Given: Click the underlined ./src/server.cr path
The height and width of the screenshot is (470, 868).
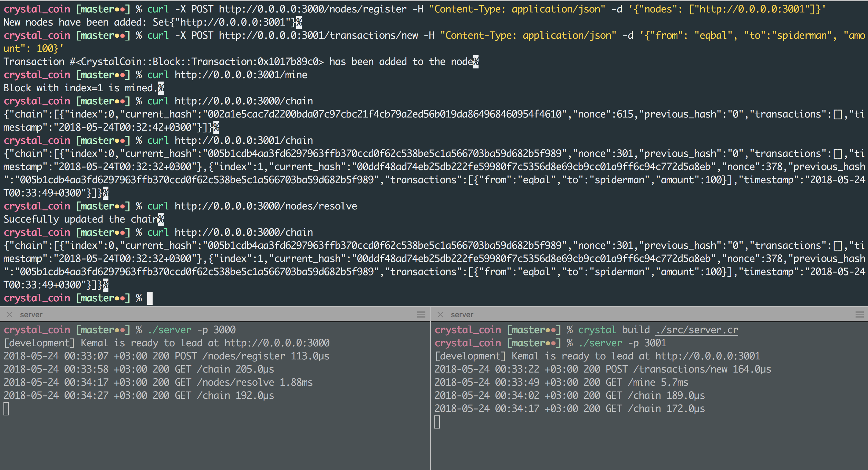Looking at the screenshot, I should point(697,330).
